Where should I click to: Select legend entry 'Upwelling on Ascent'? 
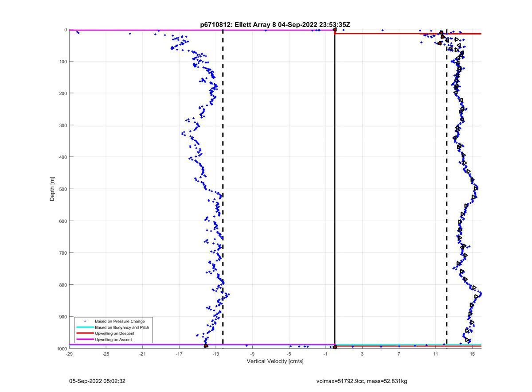pyautogui.click(x=113, y=340)
